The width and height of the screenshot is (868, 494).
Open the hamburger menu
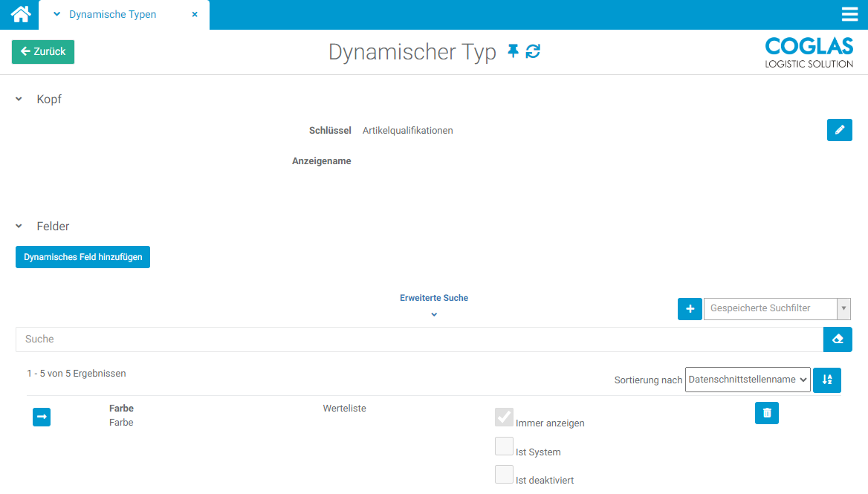pyautogui.click(x=849, y=15)
